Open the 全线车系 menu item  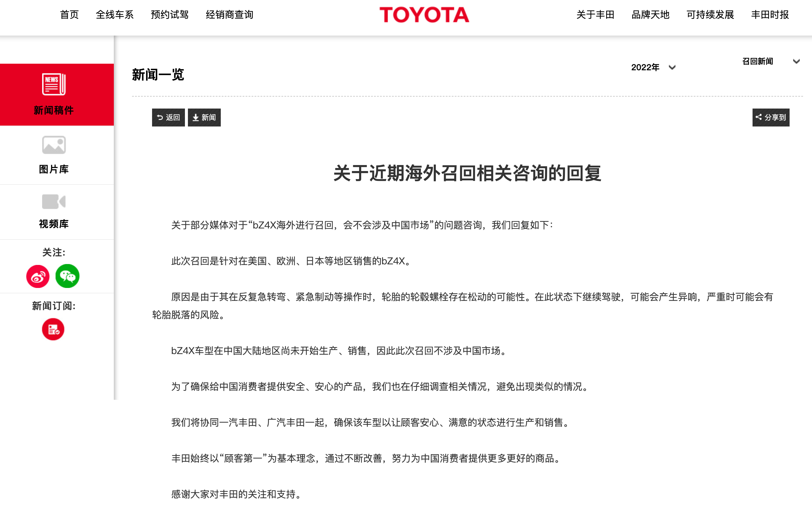point(115,15)
